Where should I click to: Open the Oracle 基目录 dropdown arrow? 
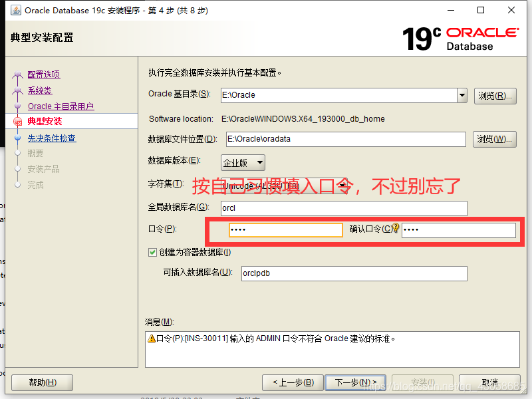coord(463,95)
